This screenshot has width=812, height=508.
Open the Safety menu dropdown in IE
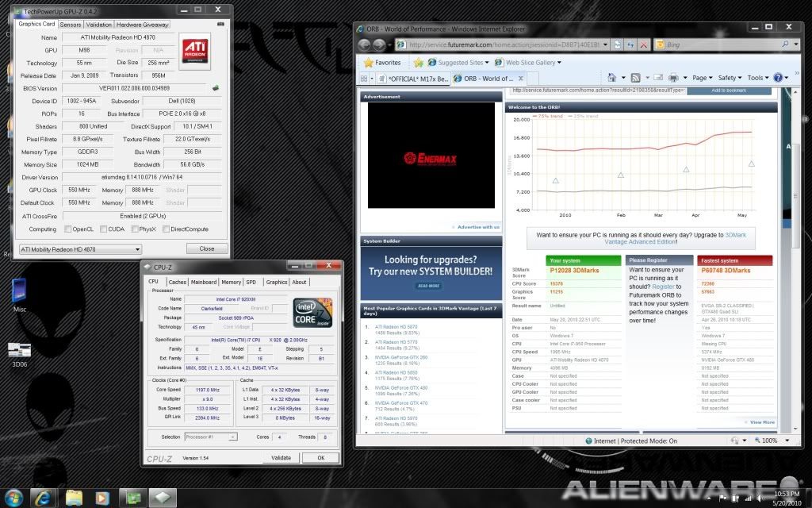pos(730,78)
